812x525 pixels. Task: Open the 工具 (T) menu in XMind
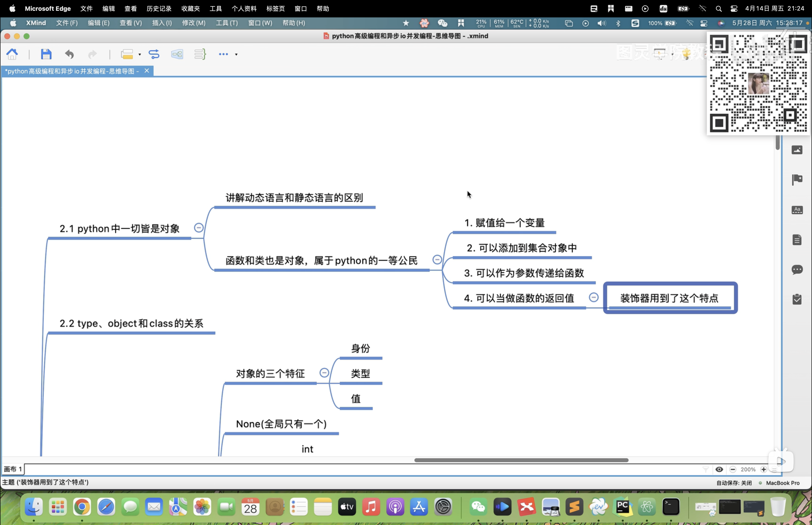pos(227,23)
